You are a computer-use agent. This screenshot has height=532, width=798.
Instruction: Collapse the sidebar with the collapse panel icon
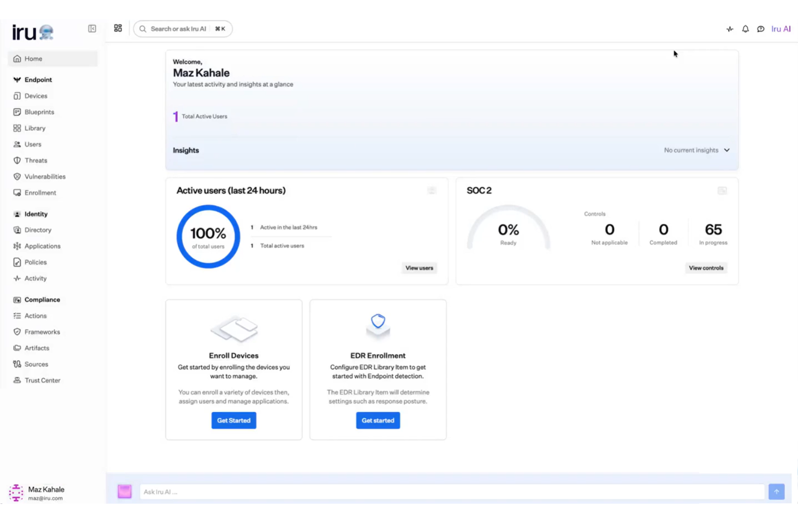coord(92,29)
